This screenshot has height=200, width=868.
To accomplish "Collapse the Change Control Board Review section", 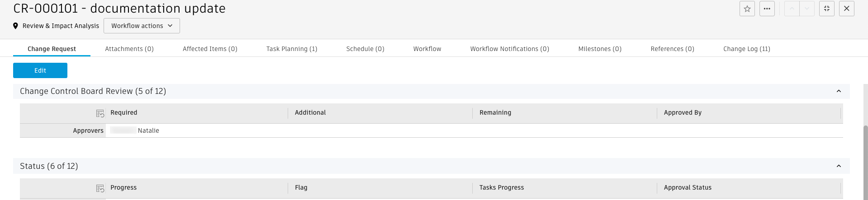I will tap(839, 91).
